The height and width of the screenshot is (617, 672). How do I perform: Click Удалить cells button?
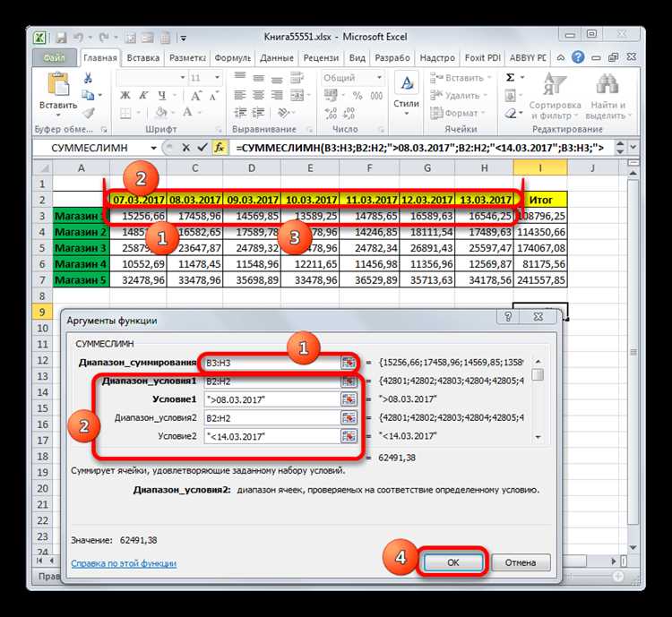coord(459,95)
